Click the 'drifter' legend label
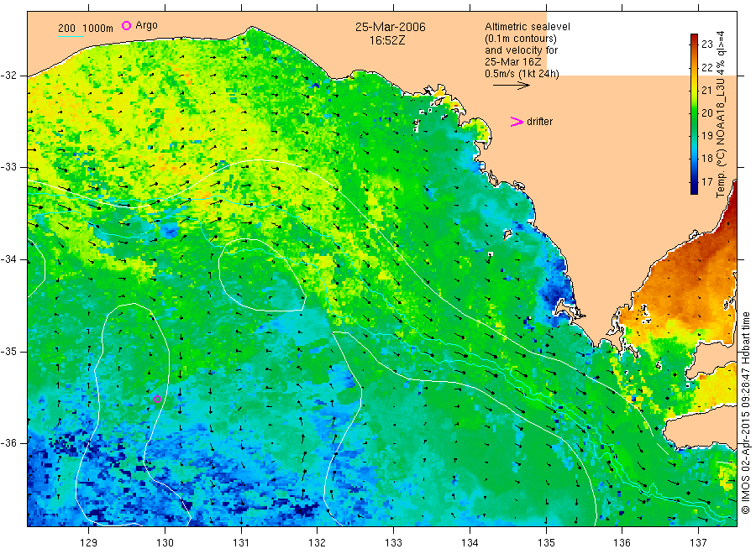This screenshot has height=554, width=756. pos(539,122)
